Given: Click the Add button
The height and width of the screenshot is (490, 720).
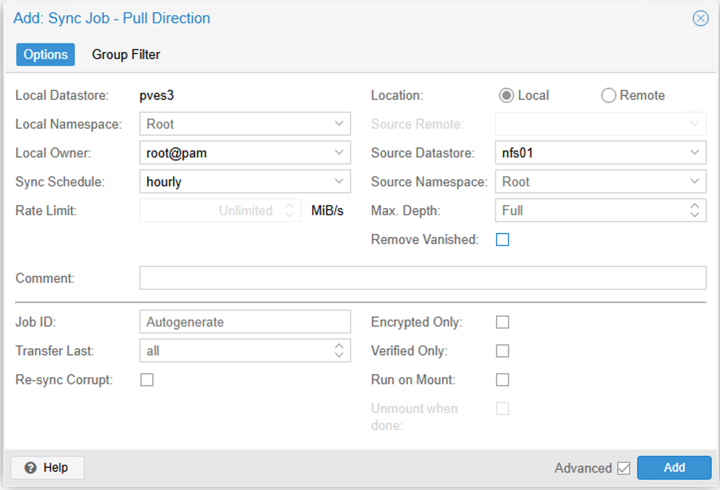Looking at the screenshot, I should 674,467.
